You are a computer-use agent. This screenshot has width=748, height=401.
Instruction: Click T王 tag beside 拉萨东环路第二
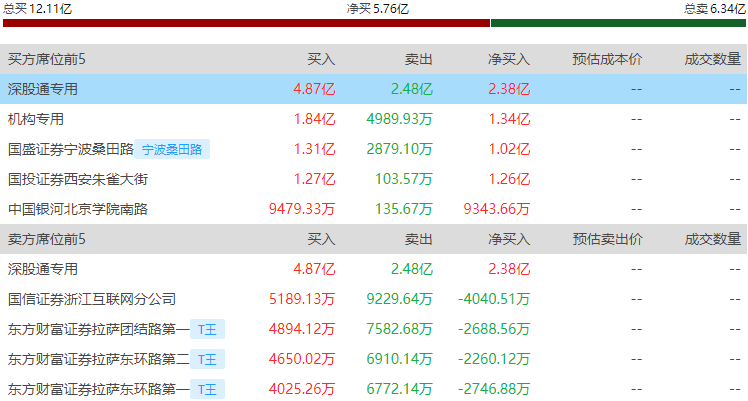coord(208,359)
